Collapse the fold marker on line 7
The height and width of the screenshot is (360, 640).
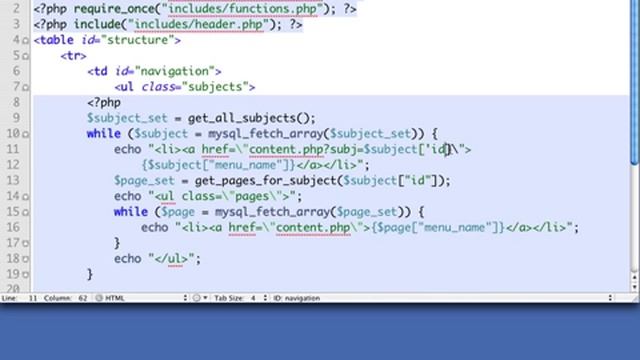coord(25,87)
